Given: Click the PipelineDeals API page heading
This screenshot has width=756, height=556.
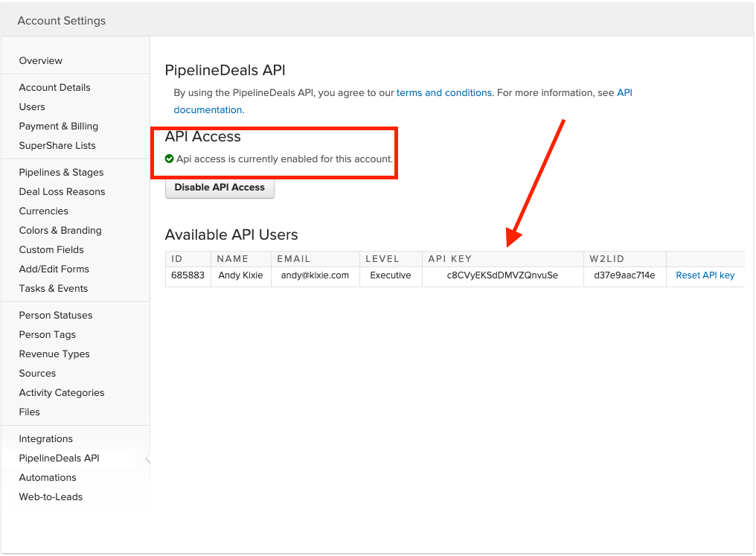Looking at the screenshot, I should coord(225,71).
